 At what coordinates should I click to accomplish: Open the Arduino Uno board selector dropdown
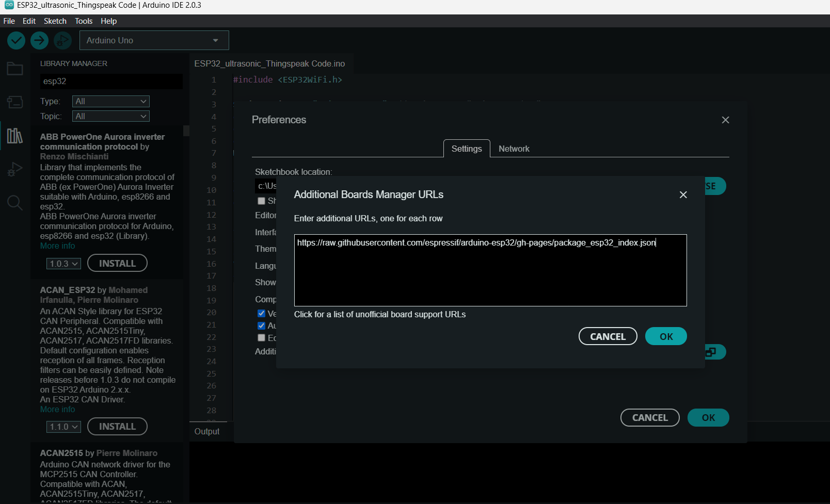coord(154,40)
